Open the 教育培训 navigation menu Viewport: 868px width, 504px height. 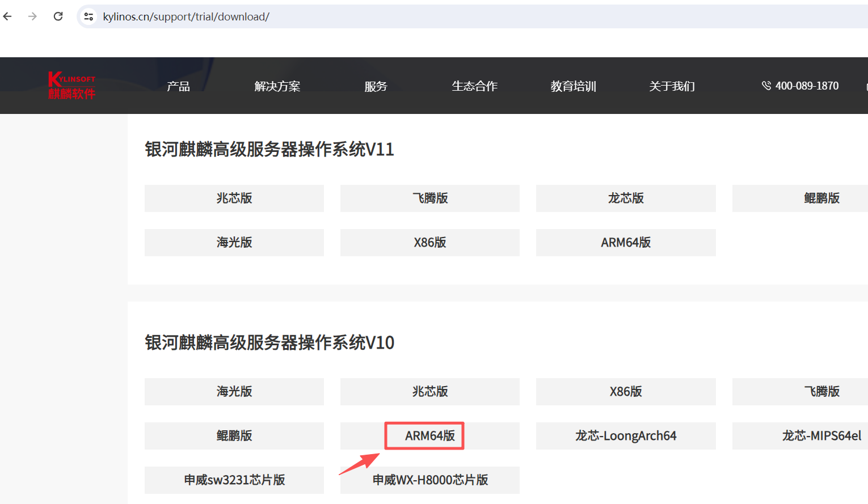click(573, 86)
